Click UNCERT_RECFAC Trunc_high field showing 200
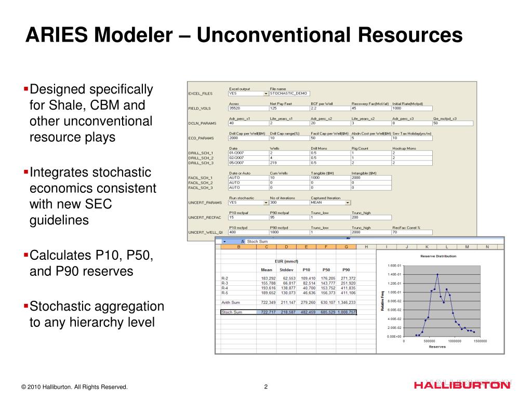Image resolution: width=532 pixels, height=399 pixels. tap(371, 218)
